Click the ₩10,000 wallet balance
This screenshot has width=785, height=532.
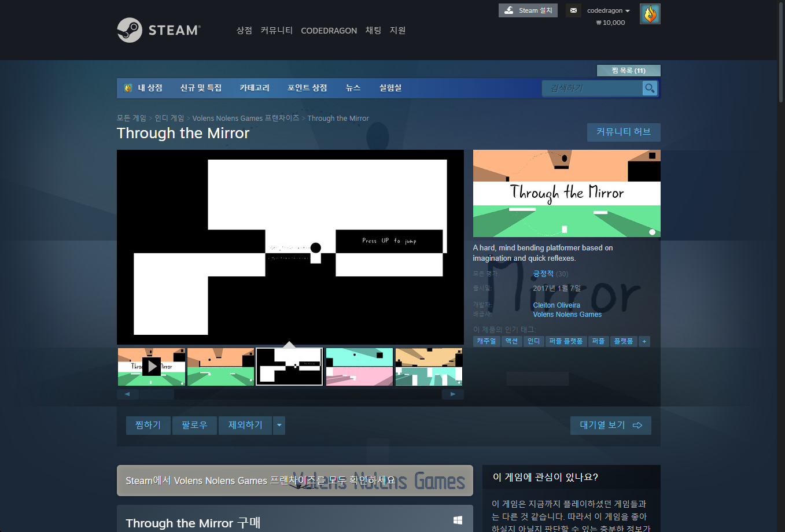click(610, 23)
